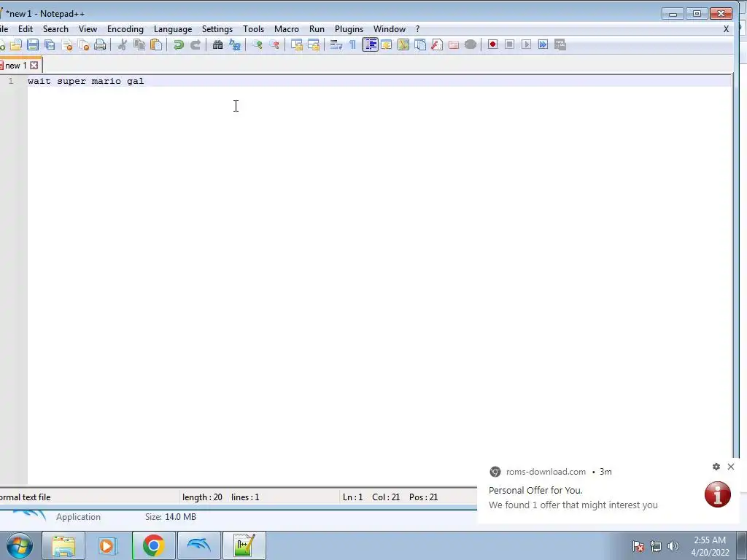Open the Encoding menu
Image resolution: width=747 pixels, height=560 pixels.
(x=125, y=29)
